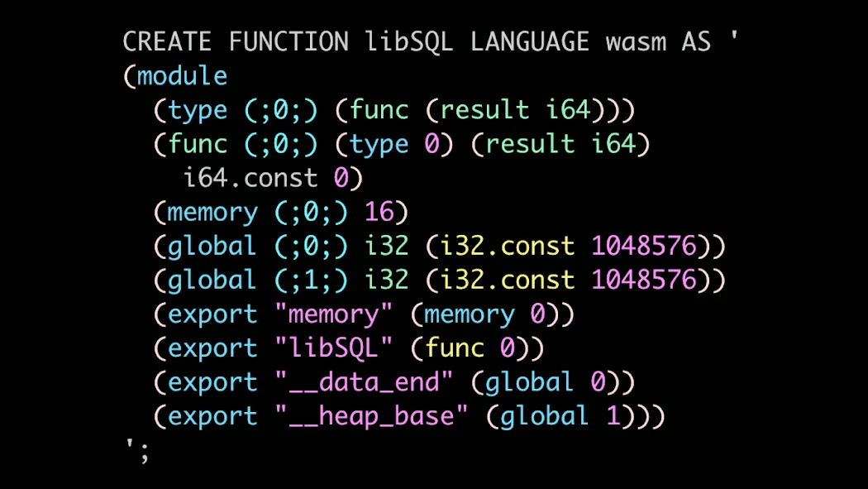Click the '(memory (;0;) 16)' line
Image resolution: width=868 pixels, height=489 pixels.
[281, 213]
